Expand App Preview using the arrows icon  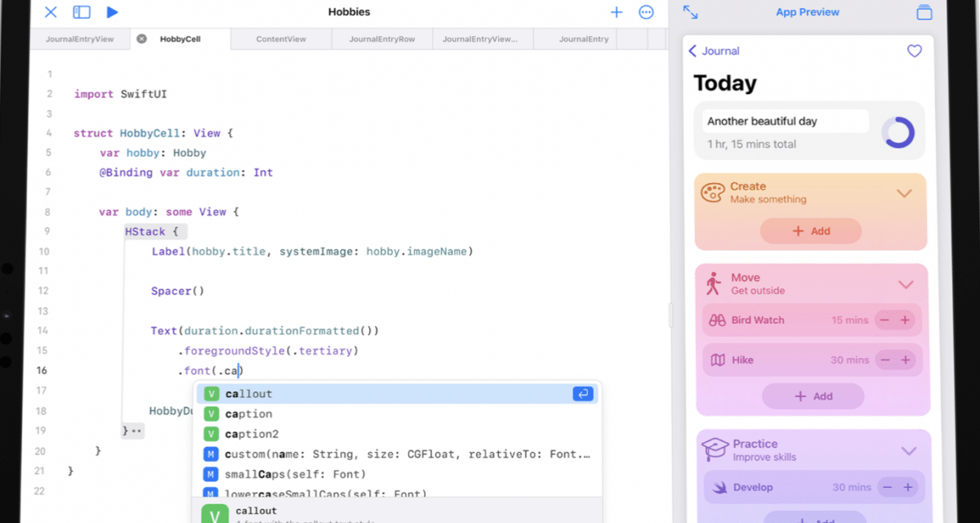point(688,11)
